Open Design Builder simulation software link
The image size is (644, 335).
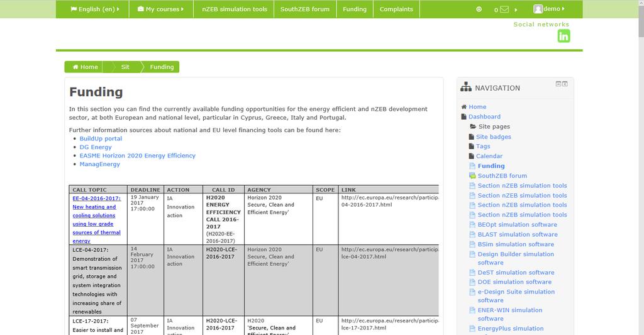(516, 259)
